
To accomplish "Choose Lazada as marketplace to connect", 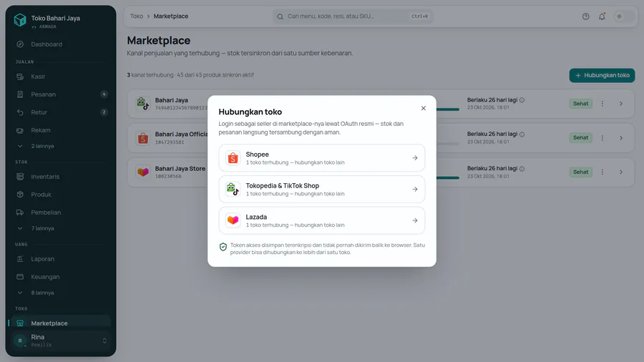I will point(321,220).
